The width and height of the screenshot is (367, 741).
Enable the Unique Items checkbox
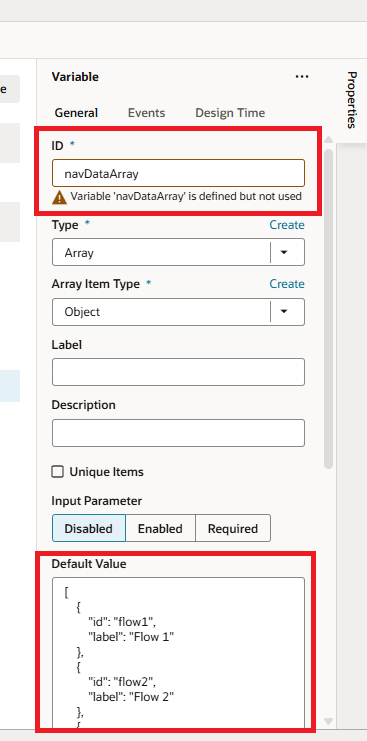coord(58,472)
